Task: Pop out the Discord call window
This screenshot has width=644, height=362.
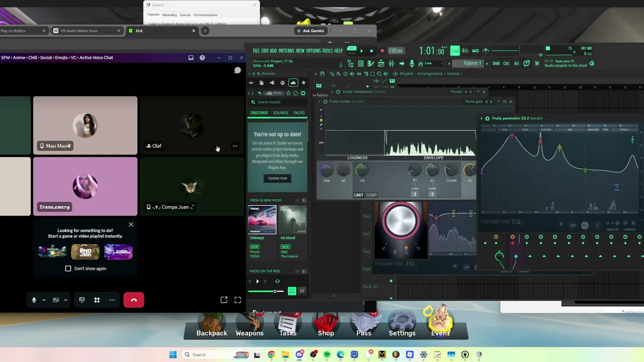Action: [224, 300]
